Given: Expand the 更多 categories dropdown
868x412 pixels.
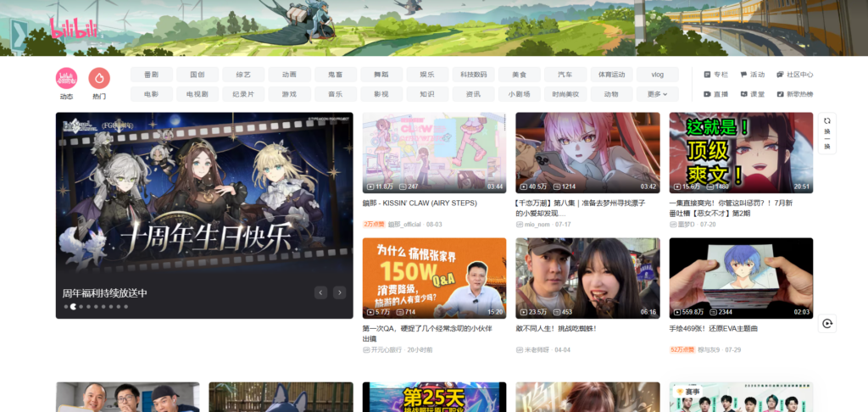Looking at the screenshot, I should [x=657, y=94].
